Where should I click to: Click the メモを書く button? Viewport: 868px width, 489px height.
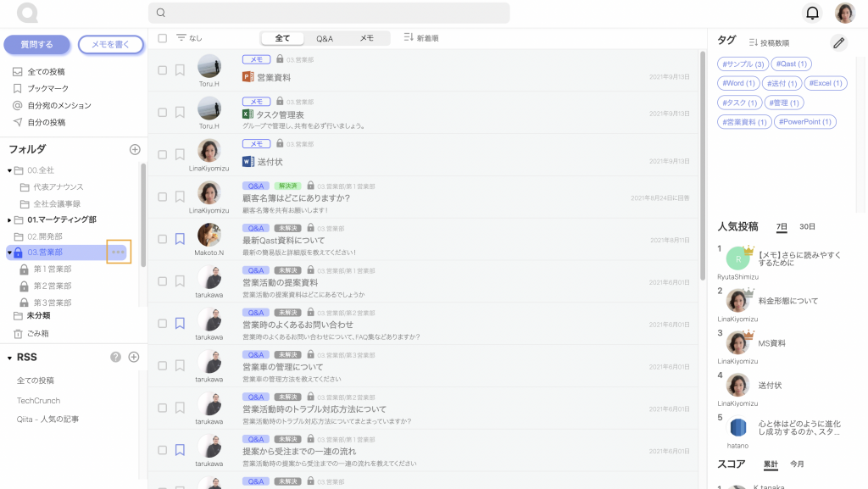pos(110,44)
